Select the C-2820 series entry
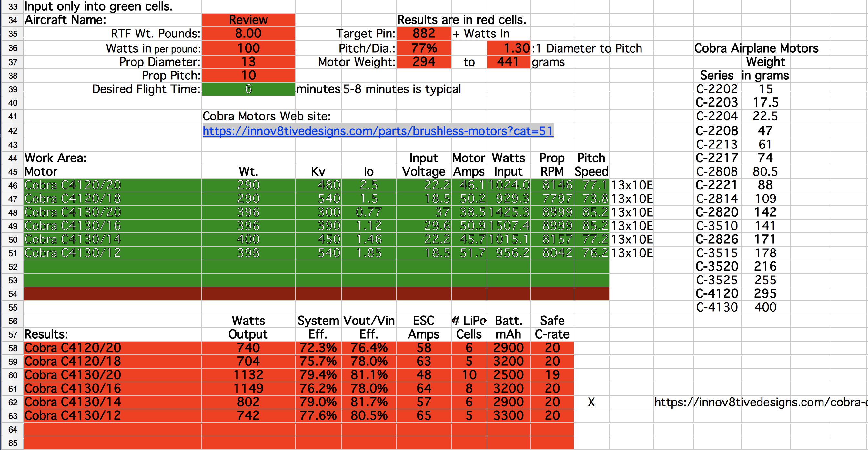This screenshot has height=450, width=868. point(717,212)
